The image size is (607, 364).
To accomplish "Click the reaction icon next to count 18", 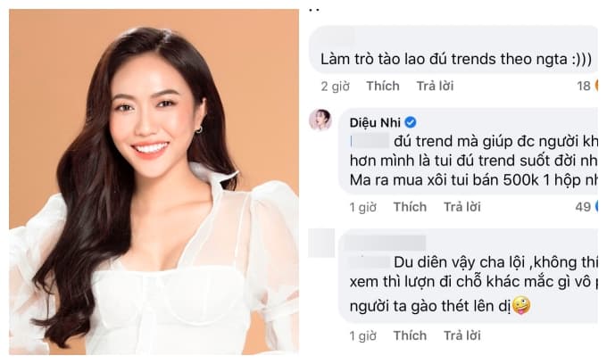I will [x=596, y=86].
